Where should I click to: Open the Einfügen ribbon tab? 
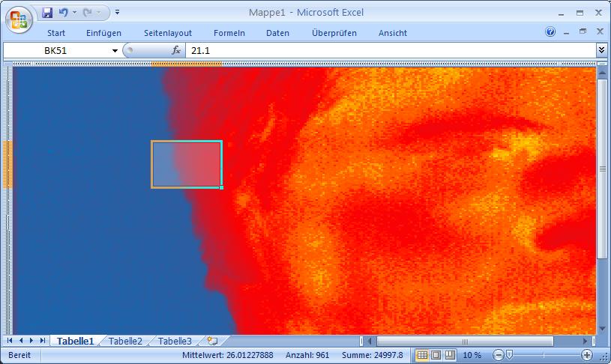[x=103, y=33]
